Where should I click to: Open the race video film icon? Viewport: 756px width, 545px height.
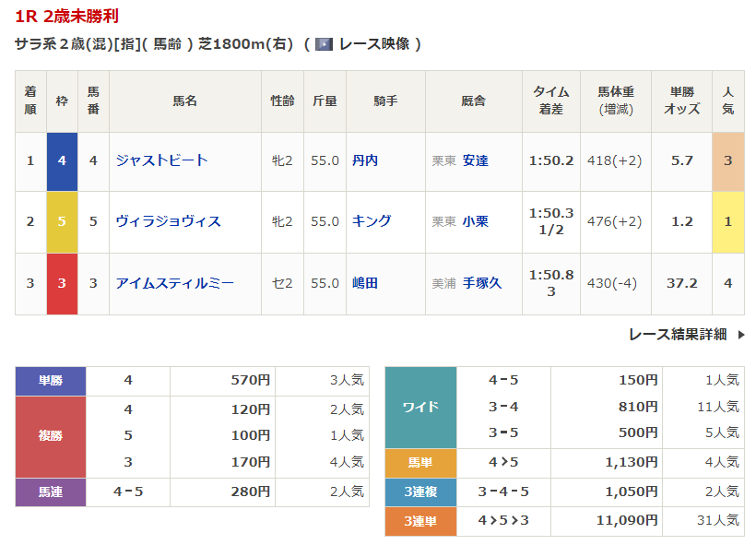coord(324,44)
